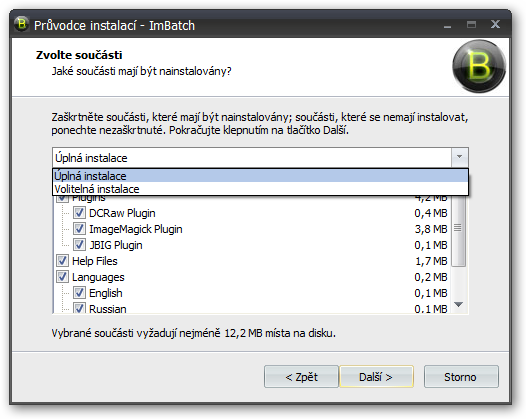526x419 pixels.
Task: Uncheck the Russian language checkbox
Action: (79, 308)
